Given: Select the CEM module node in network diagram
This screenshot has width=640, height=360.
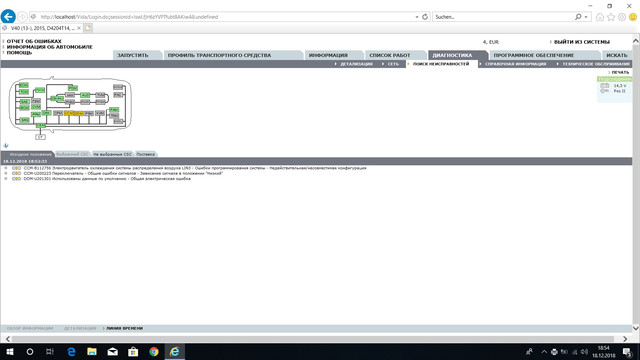Looking at the screenshot, I should tap(41, 126).
